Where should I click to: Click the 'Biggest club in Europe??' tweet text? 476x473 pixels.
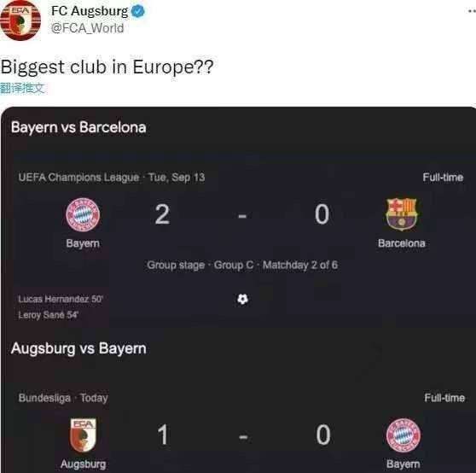[107, 67]
